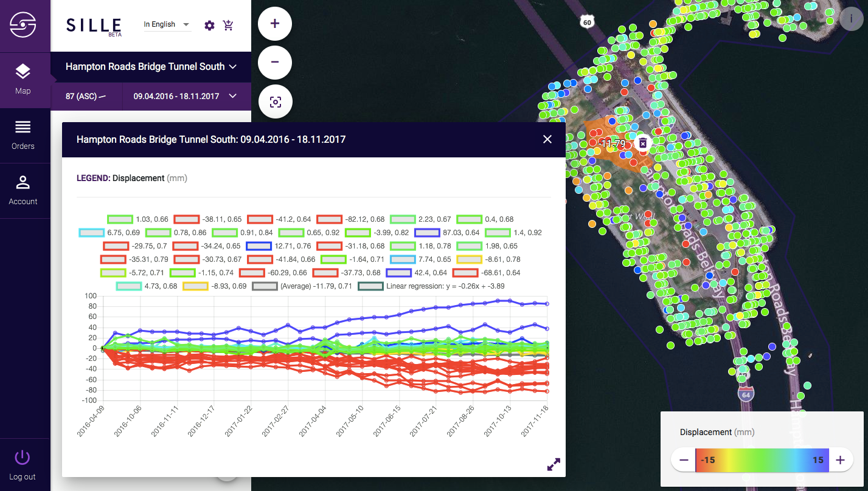Toggle the -82.12, 0.68 legend series
868x491 pixels.
350,219
